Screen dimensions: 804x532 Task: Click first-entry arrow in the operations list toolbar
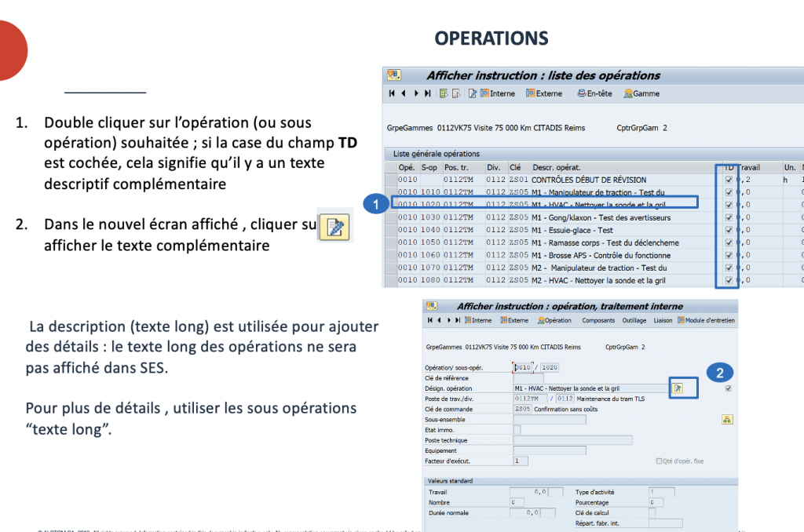(392, 93)
